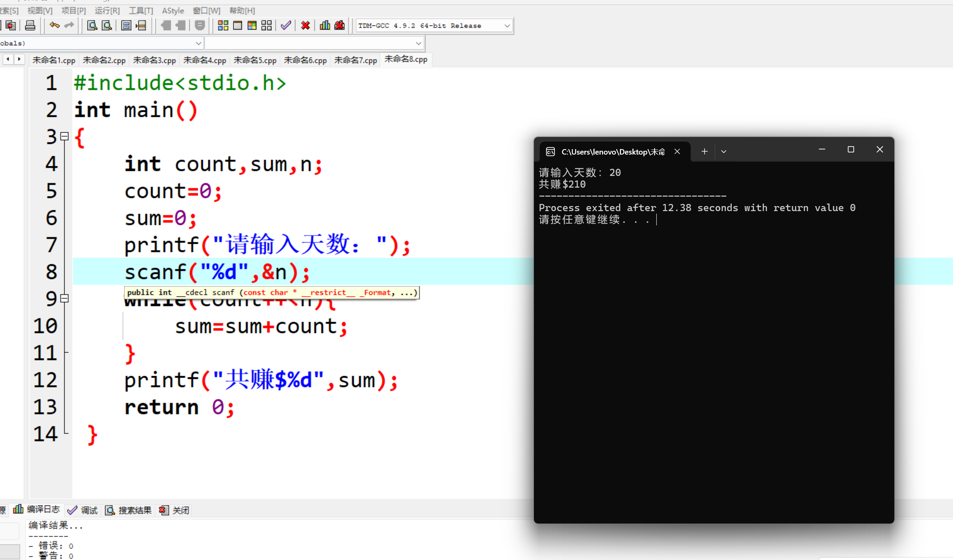Click the Undo arrow icon
Image resolution: width=953 pixels, height=560 pixels.
pyautogui.click(x=54, y=26)
